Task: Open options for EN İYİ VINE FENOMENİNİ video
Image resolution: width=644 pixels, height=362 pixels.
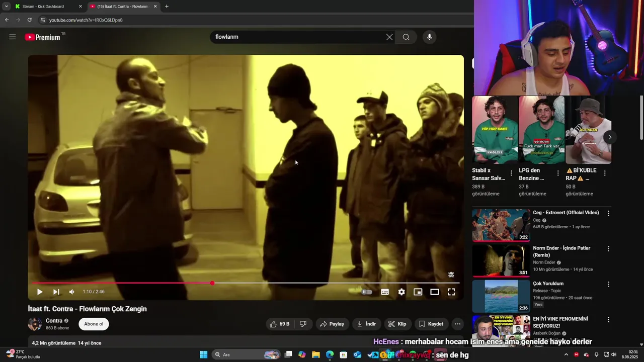Action: tap(608, 319)
